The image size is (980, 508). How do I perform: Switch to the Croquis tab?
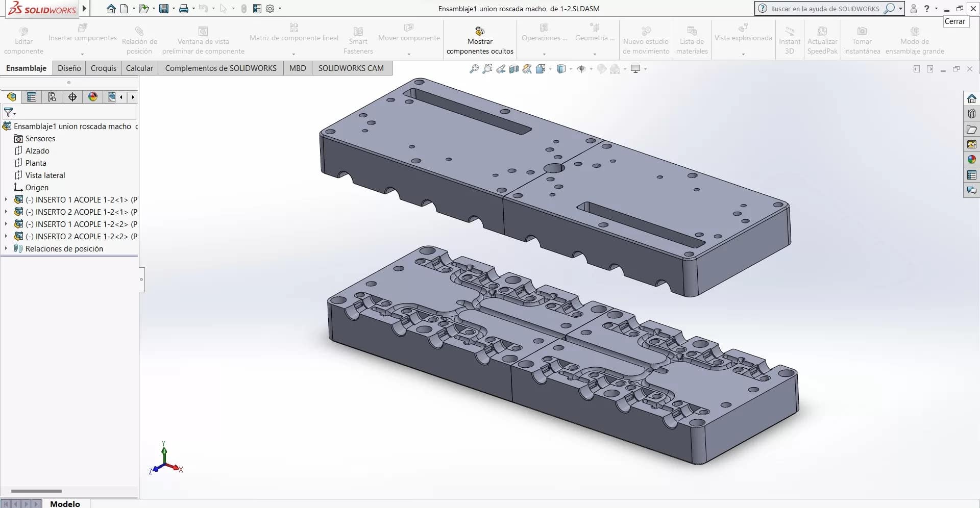(104, 68)
